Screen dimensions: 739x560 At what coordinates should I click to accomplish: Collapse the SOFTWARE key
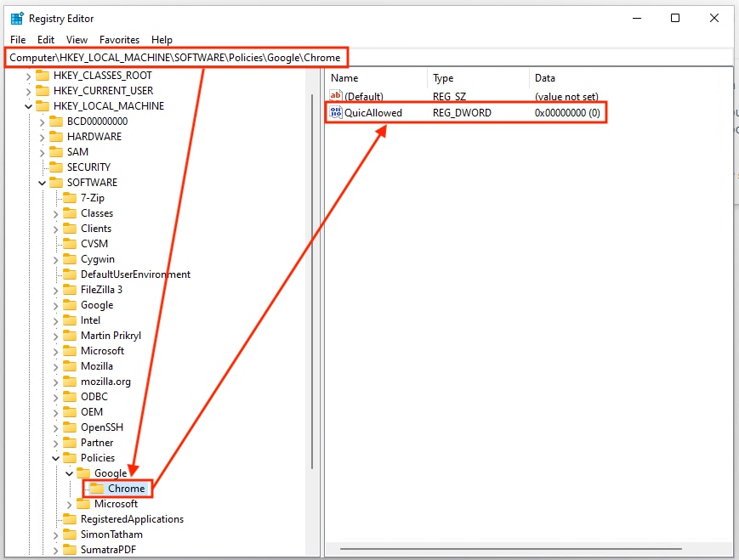pos(42,183)
